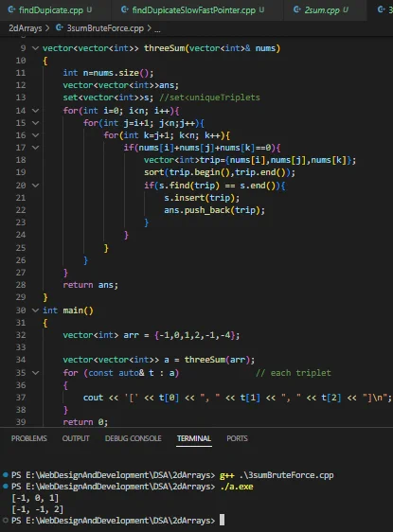
Task: Collapse main function at line 30
Action: 35,310
